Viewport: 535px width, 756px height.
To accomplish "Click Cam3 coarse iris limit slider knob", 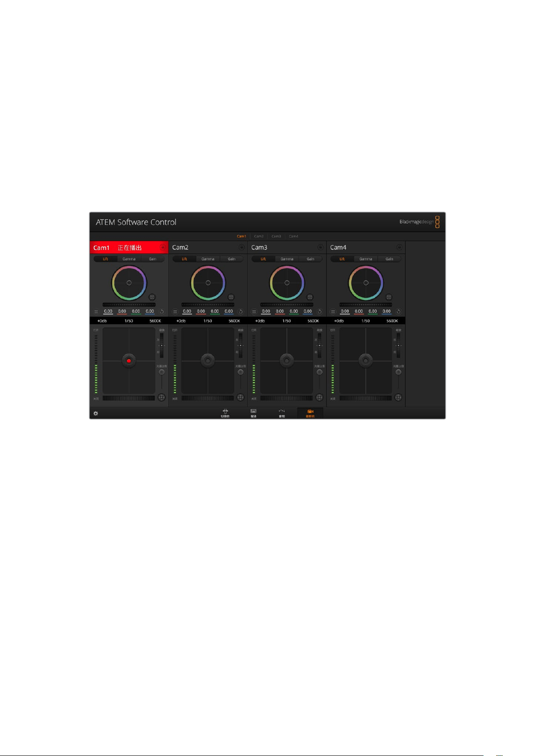I will [x=320, y=372].
